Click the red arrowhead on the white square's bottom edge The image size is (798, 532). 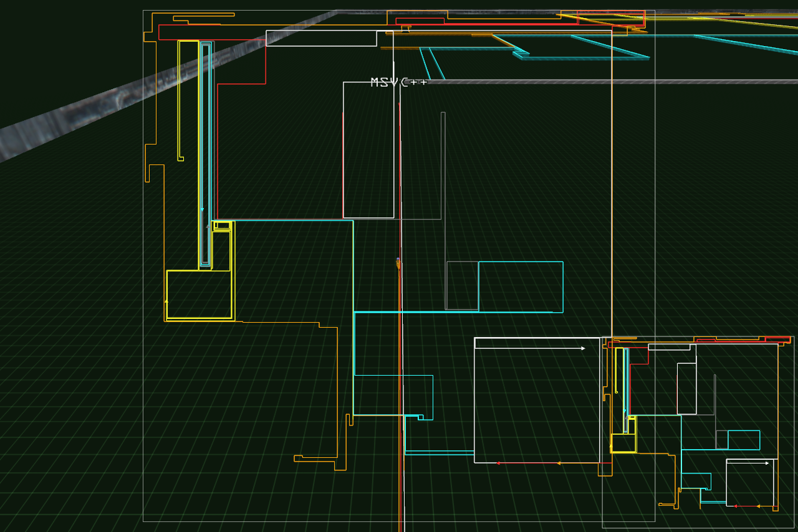(x=498, y=463)
